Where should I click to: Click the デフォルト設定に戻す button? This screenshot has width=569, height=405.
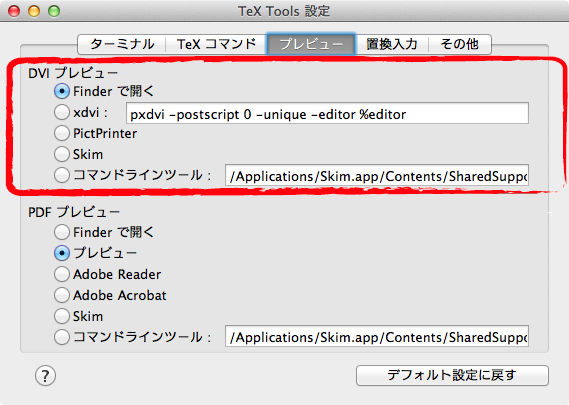[452, 375]
